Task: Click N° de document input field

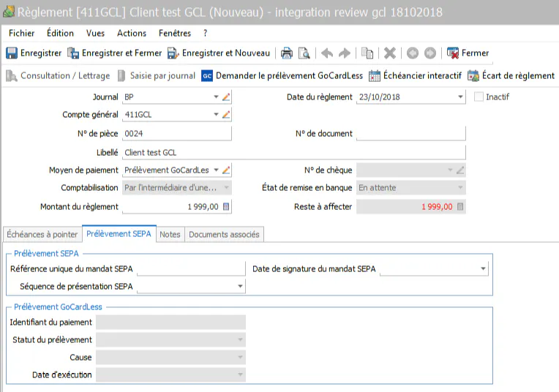Action: (x=411, y=134)
